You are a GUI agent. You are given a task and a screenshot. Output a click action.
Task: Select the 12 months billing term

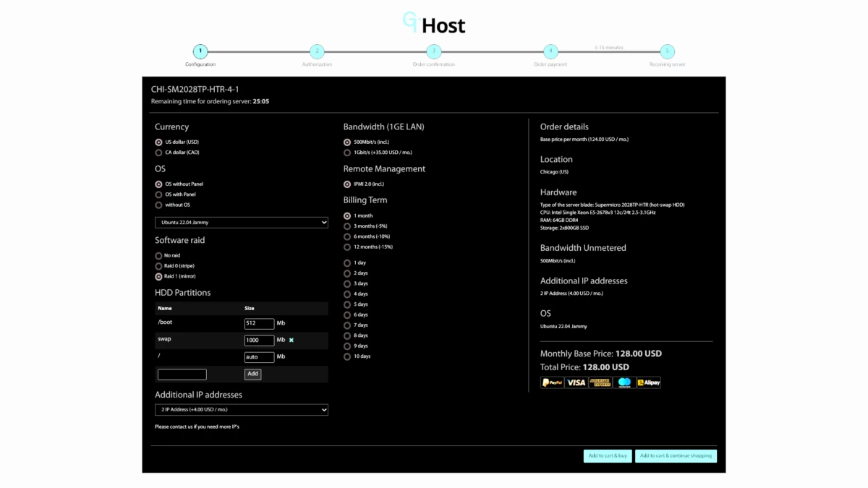[347, 247]
